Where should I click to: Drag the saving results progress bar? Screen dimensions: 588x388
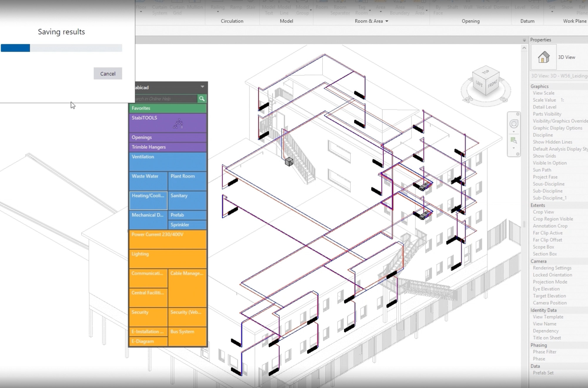pyautogui.click(x=61, y=48)
